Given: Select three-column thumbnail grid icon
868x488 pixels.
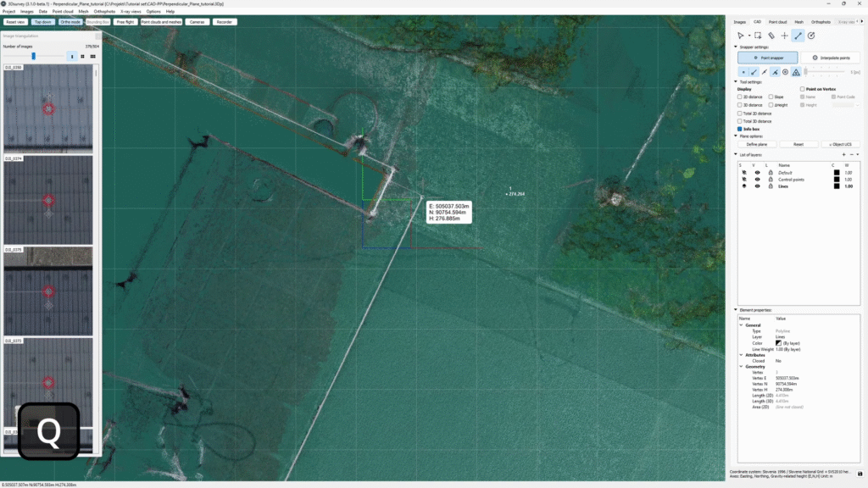Looking at the screenshot, I should tap(93, 57).
